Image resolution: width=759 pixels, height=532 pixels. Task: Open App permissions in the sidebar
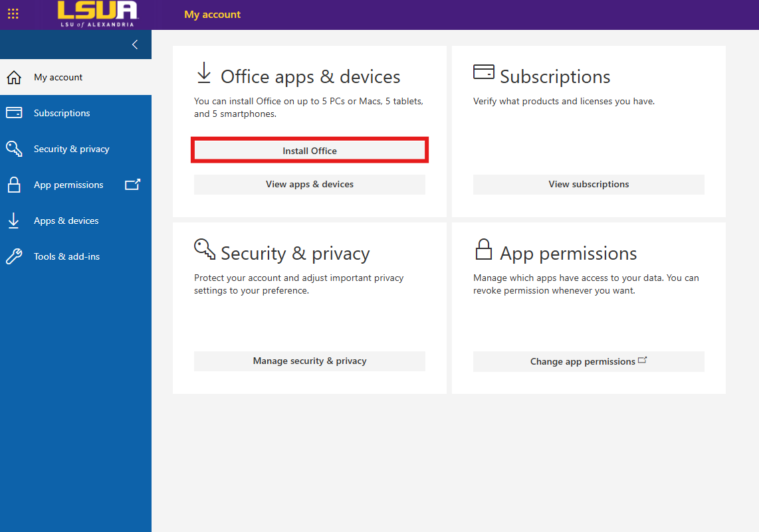[76, 185]
